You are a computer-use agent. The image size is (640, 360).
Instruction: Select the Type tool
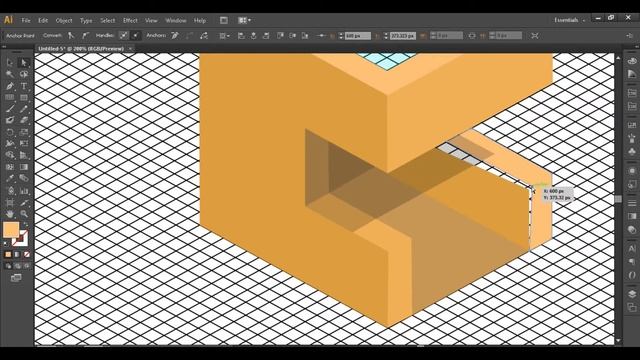tap(24, 86)
